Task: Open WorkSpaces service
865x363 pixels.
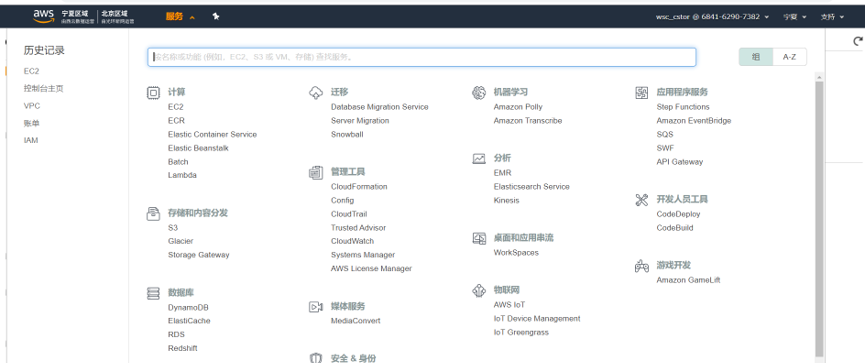Action: tap(516, 253)
